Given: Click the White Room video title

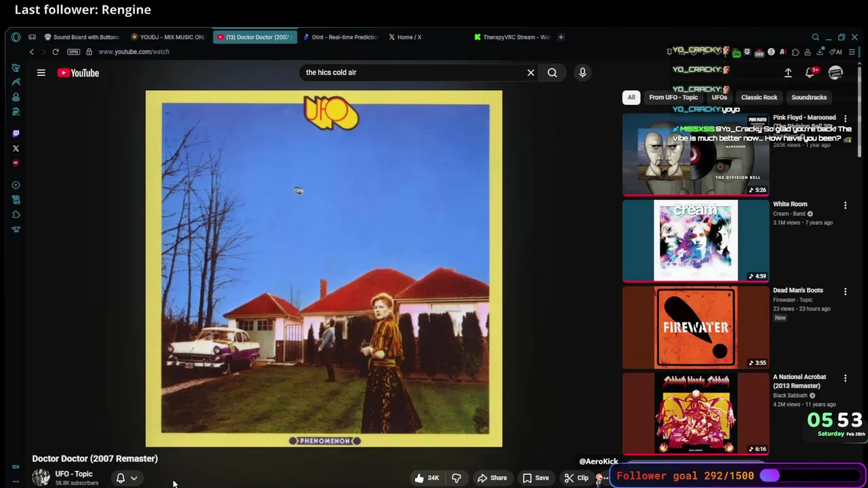Looking at the screenshot, I should click(790, 204).
